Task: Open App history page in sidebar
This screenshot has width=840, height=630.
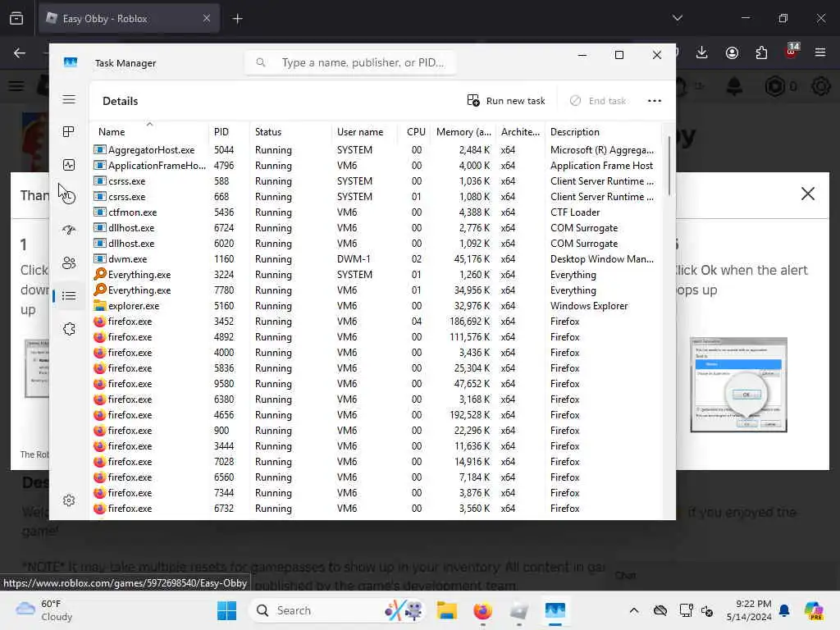Action: [x=69, y=197]
